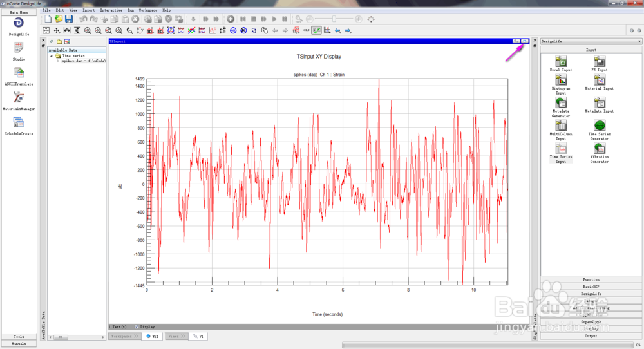Open the File menu

46,10
